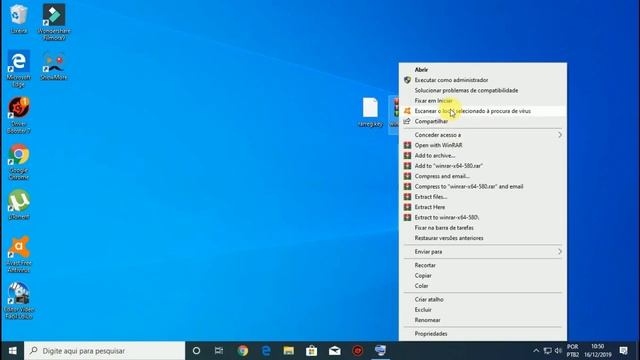Click the volume icon in system tray

(x=558, y=351)
